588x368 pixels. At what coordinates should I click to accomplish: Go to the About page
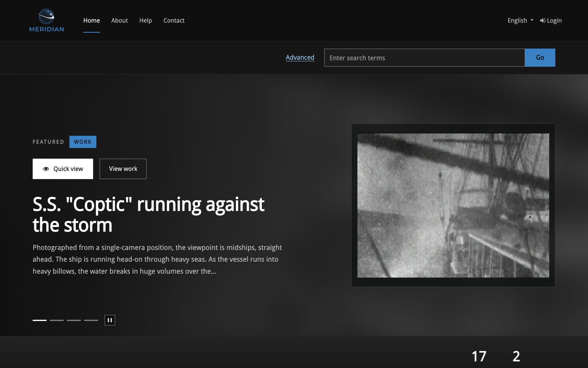click(120, 20)
